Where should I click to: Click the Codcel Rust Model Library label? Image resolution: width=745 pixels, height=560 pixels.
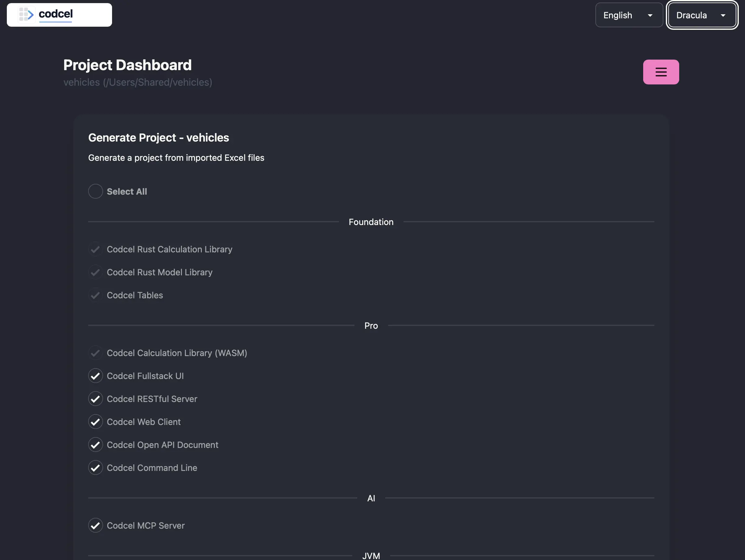pos(159,272)
